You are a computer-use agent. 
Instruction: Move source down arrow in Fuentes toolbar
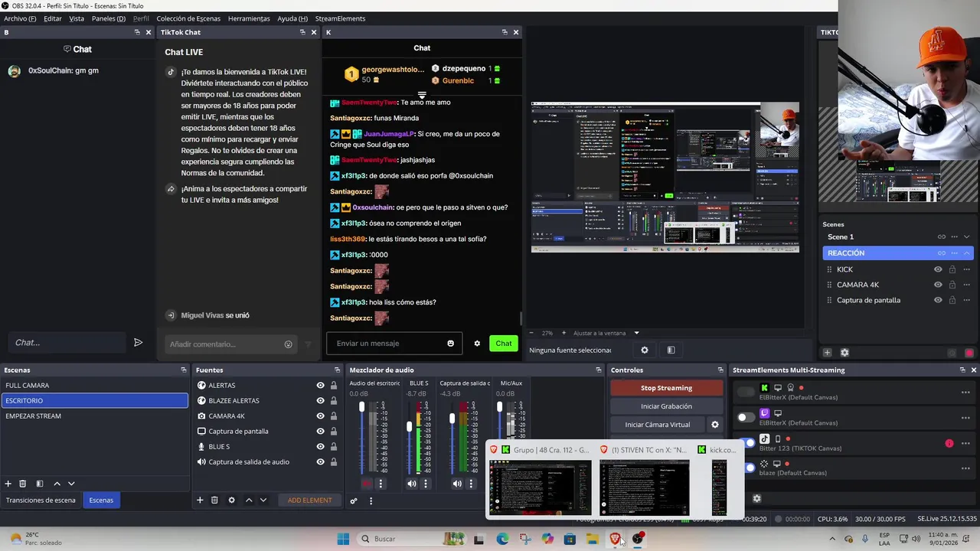pos(263,500)
